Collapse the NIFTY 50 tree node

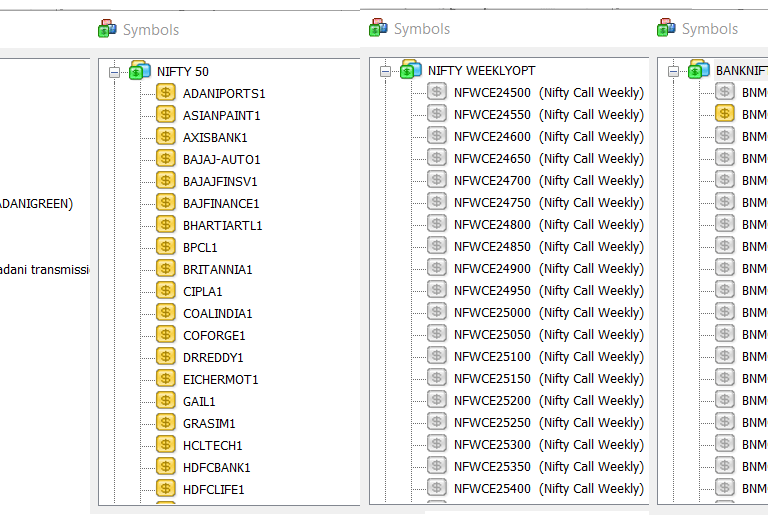click(x=114, y=72)
